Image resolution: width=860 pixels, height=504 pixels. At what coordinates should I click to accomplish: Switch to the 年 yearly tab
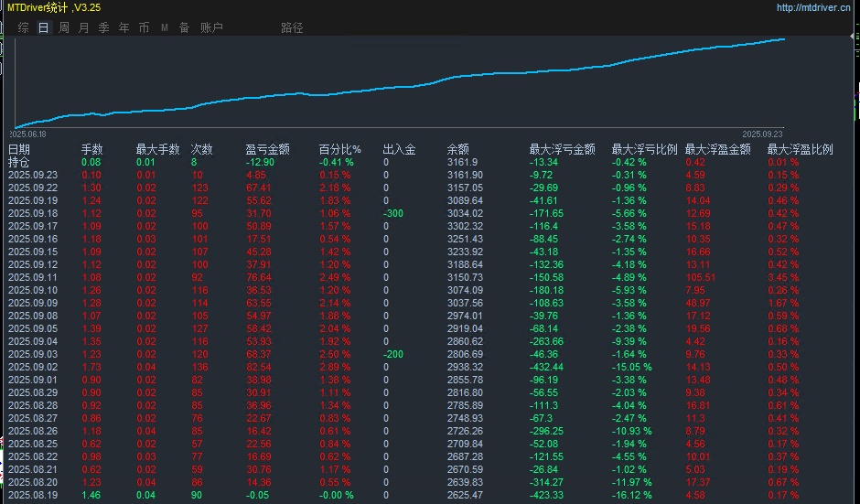pyautogui.click(x=124, y=27)
